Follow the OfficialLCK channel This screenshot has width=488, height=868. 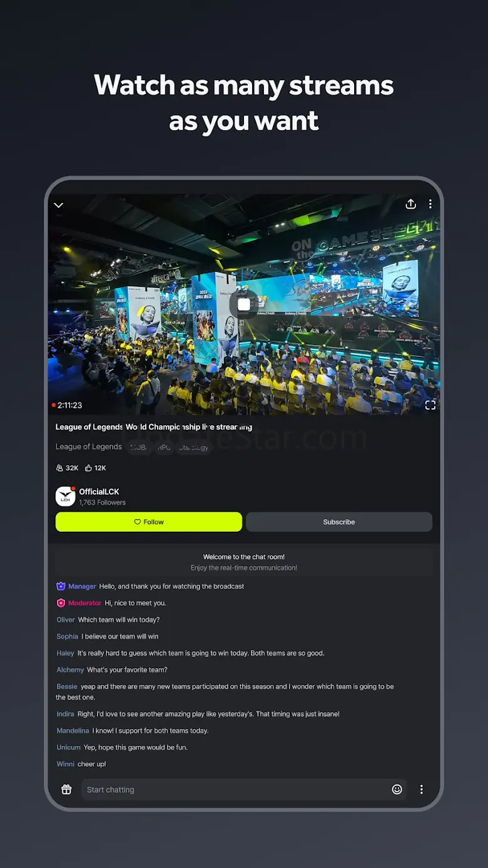[x=149, y=522]
